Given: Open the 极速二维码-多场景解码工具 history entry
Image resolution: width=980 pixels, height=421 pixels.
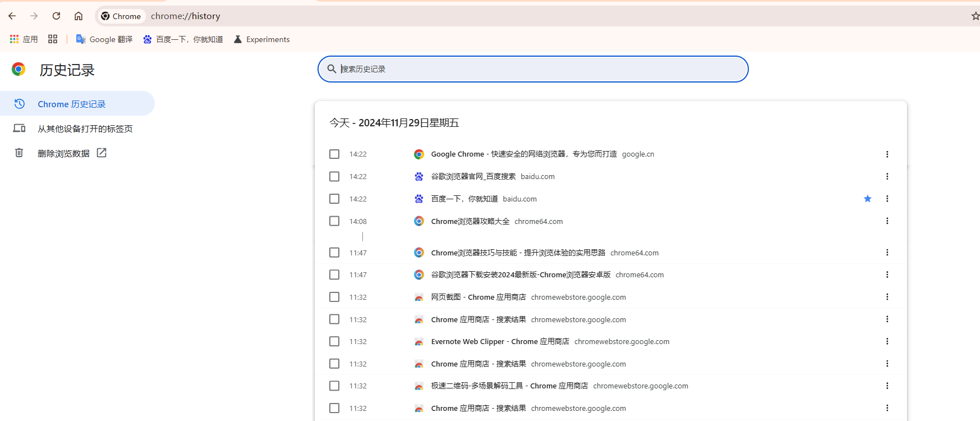Looking at the screenshot, I should (509, 386).
